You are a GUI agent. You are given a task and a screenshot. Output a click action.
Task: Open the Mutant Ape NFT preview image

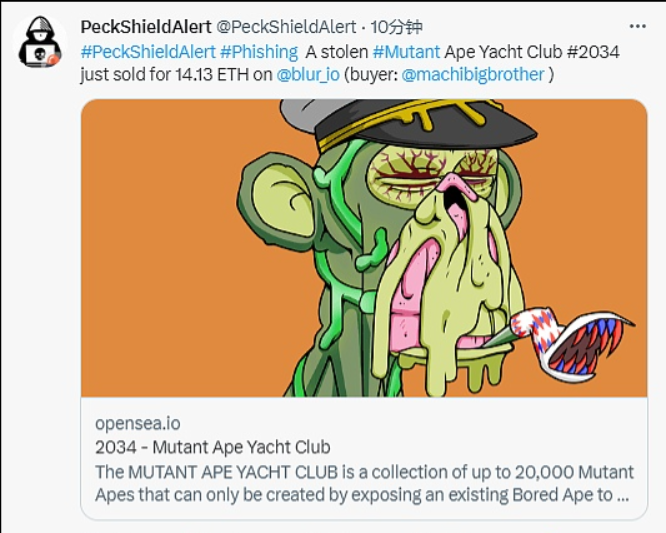click(x=364, y=248)
